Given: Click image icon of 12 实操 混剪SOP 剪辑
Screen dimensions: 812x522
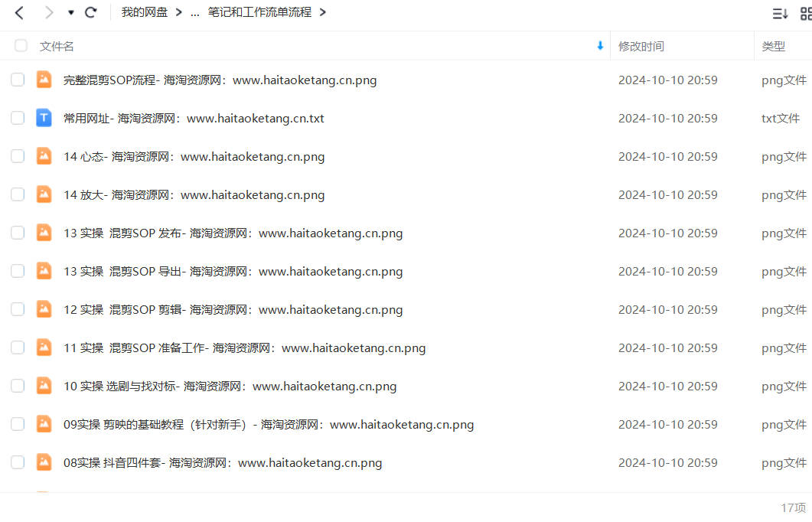Looking at the screenshot, I should tap(44, 309).
